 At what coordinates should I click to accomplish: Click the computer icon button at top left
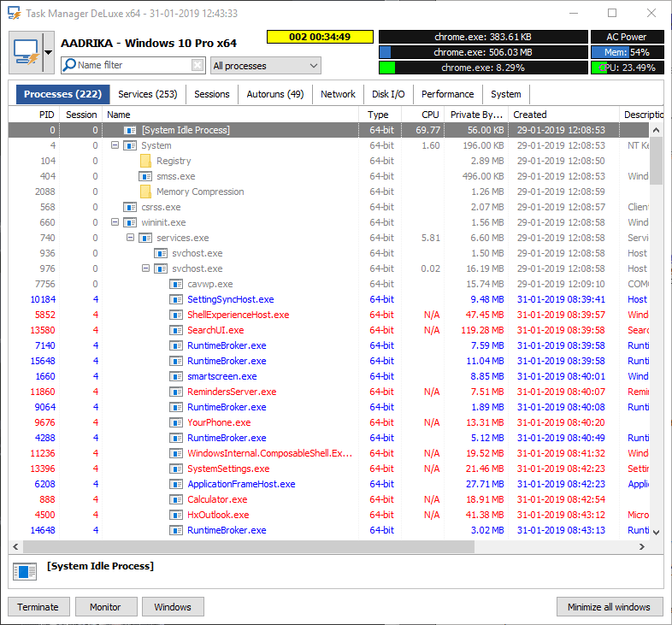[x=26, y=52]
